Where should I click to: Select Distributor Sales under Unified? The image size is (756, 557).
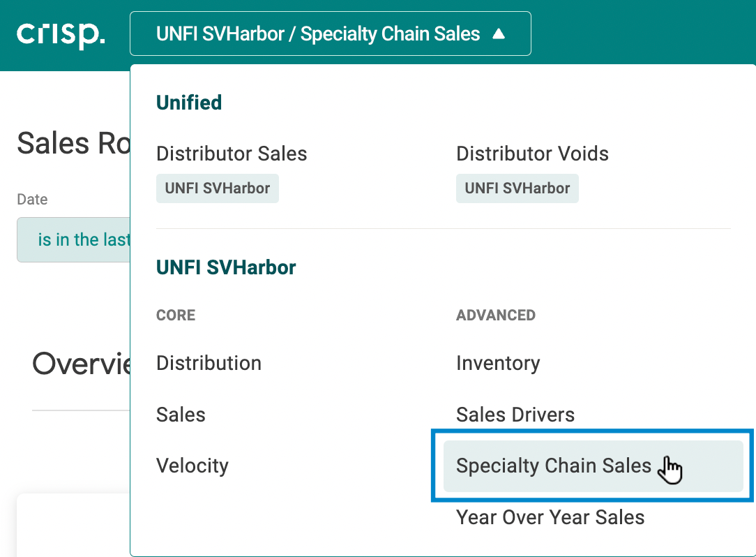[x=232, y=154]
